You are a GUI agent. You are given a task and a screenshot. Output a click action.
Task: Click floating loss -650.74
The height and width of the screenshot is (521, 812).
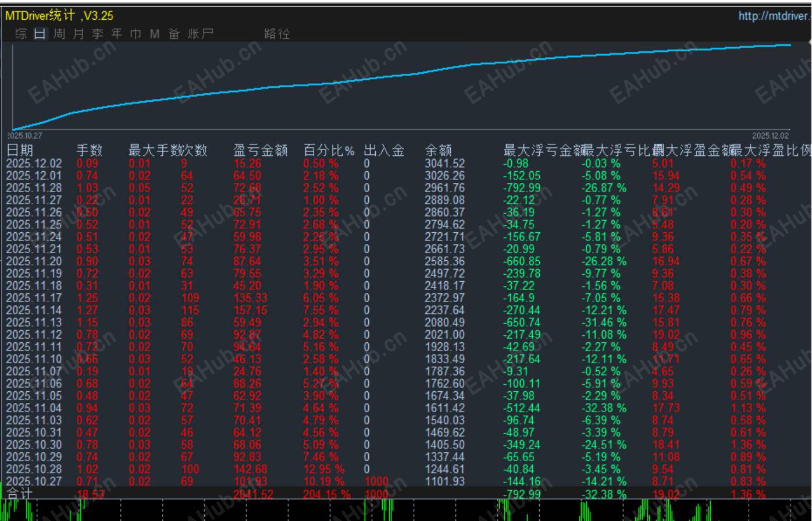(522, 322)
